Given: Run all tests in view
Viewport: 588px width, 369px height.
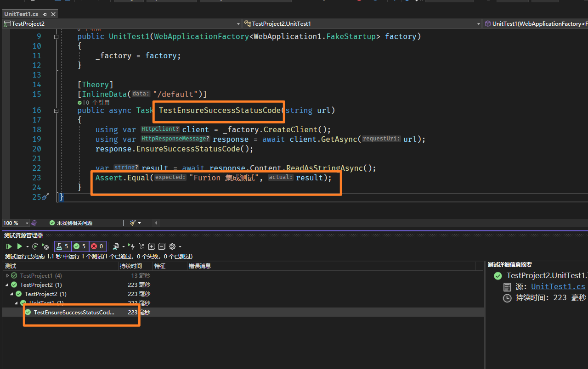Looking at the screenshot, I should coord(9,246).
